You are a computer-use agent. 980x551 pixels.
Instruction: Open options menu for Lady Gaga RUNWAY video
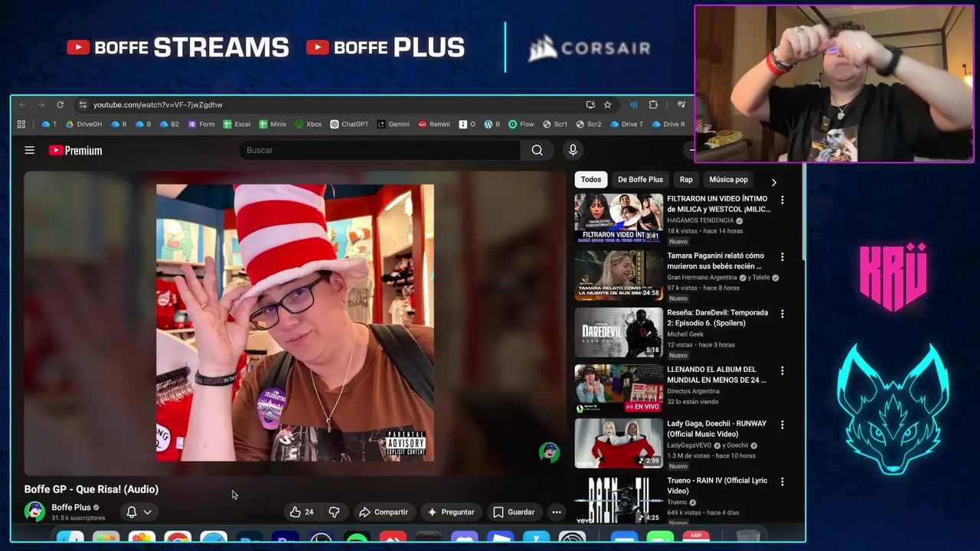(x=782, y=424)
